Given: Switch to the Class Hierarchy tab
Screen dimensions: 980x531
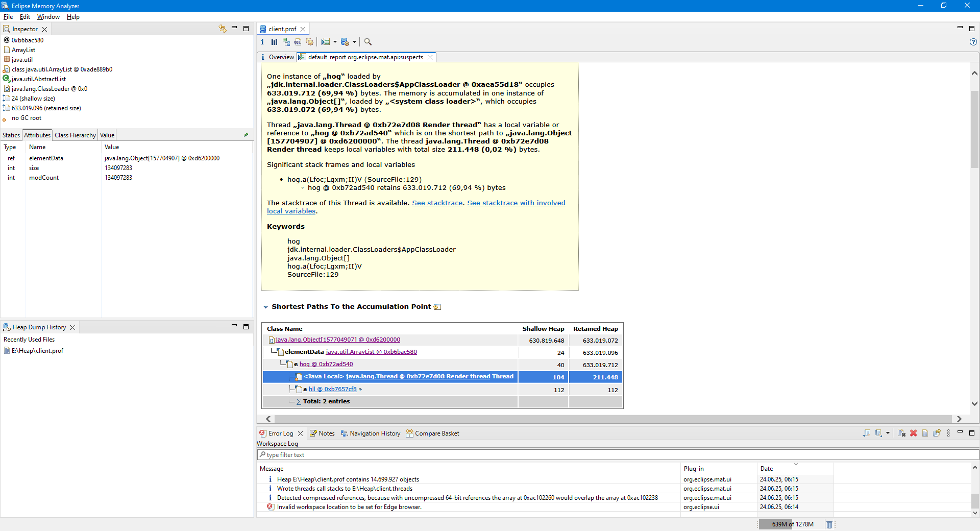Looking at the screenshot, I should coord(76,135).
